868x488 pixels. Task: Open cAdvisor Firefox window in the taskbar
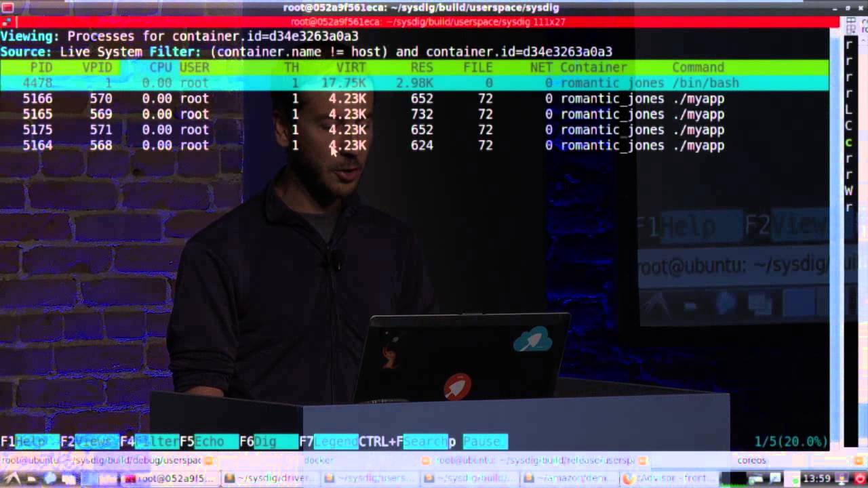(x=669, y=479)
